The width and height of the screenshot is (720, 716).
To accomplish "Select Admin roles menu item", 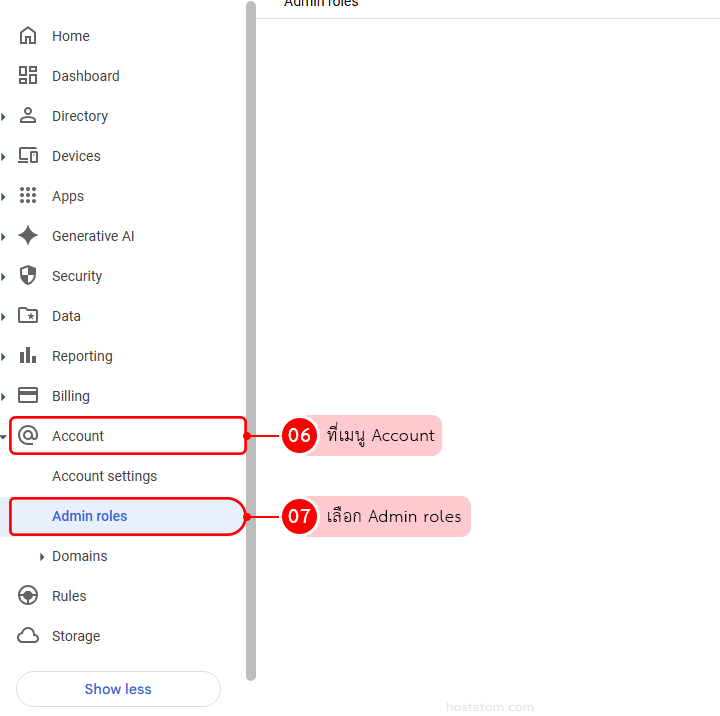I will click(x=90, y=516).
